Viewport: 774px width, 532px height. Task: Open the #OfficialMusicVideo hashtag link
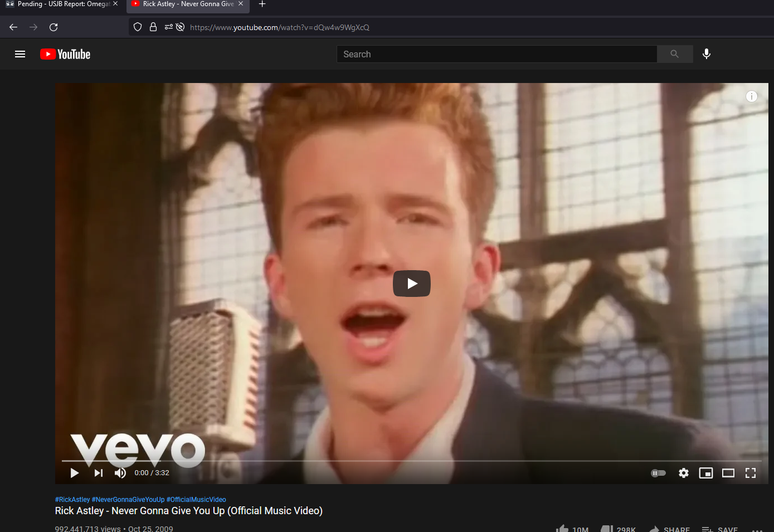pyautogui.click(x=196, y=500)
